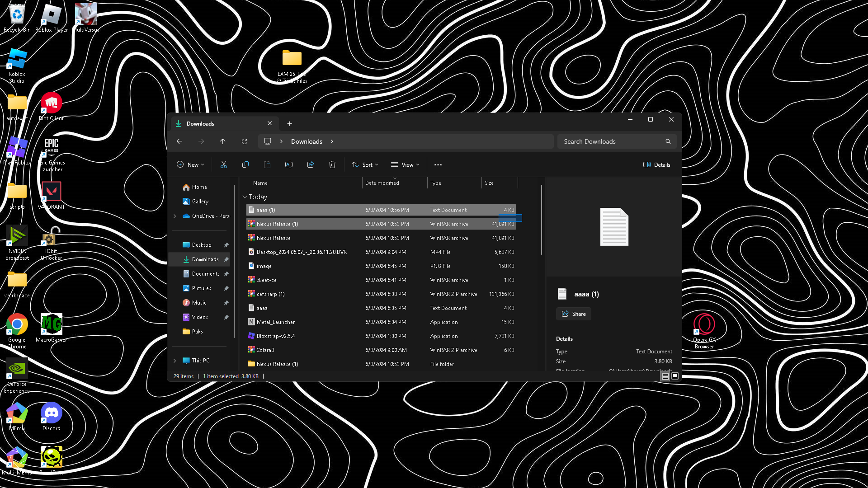The width and height of the screenshot is (868, 488).
Task: Expand the OneDrive tree node
Action: point(175,216)
